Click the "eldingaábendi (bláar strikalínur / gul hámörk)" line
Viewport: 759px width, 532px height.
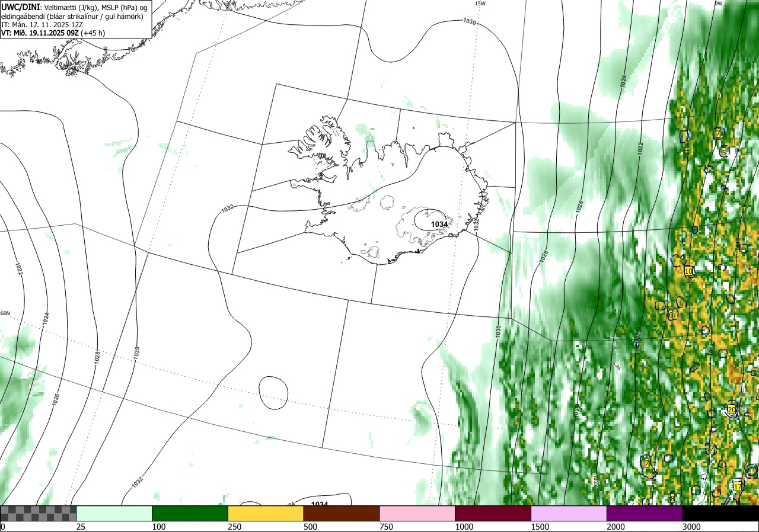tap(72, 16)
